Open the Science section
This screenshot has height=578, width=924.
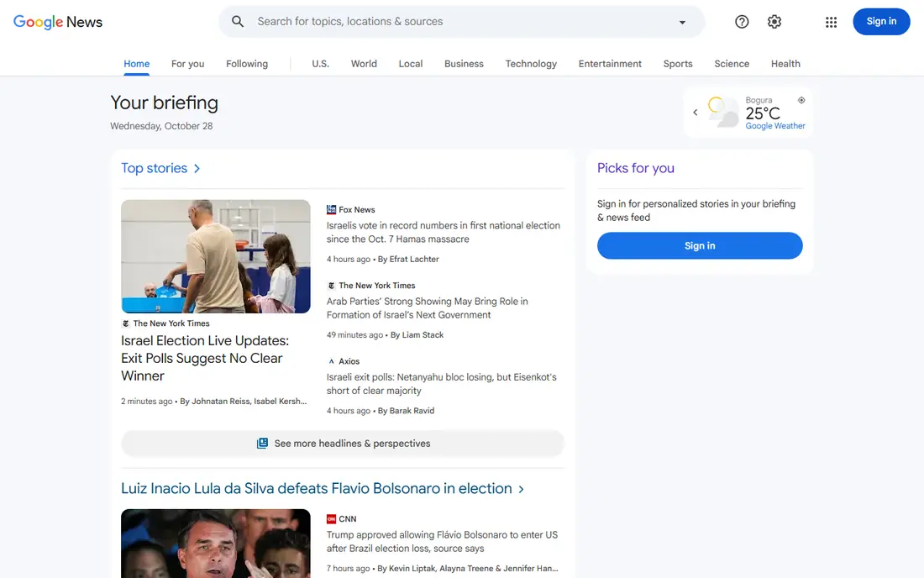732,64
